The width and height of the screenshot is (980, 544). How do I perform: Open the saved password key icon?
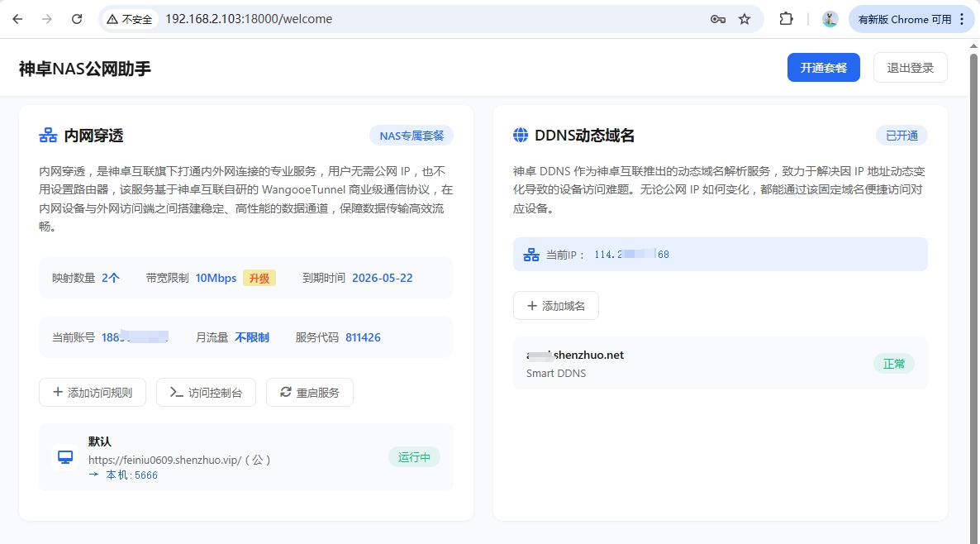point(717,19)
